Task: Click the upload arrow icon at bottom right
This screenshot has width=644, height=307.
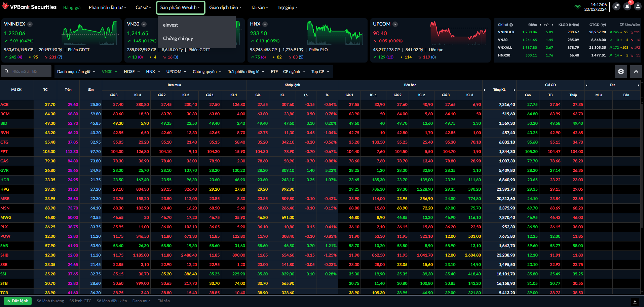Action: (635, 302)
